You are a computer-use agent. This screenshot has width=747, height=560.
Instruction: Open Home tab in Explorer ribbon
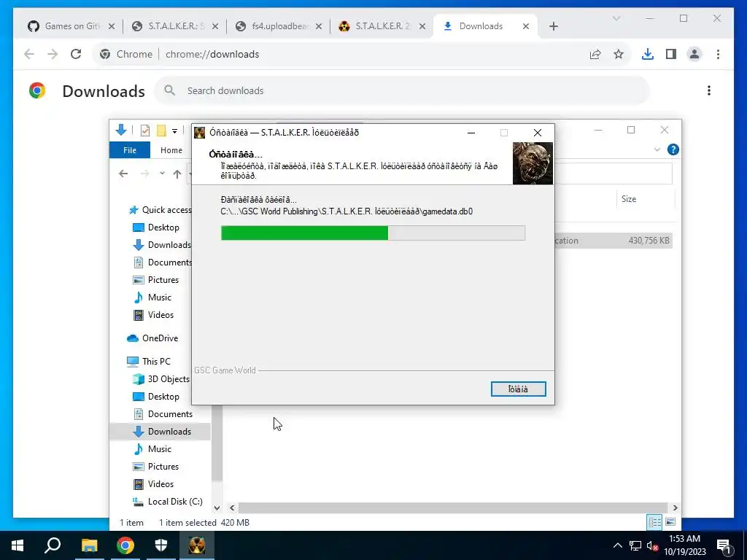pyautogui.click(x=171, y=150)
